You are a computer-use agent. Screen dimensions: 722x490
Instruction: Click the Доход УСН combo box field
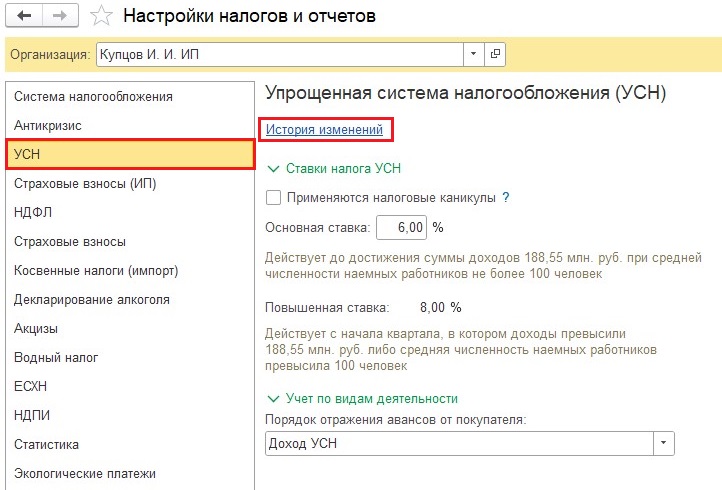tap(460, 443)
